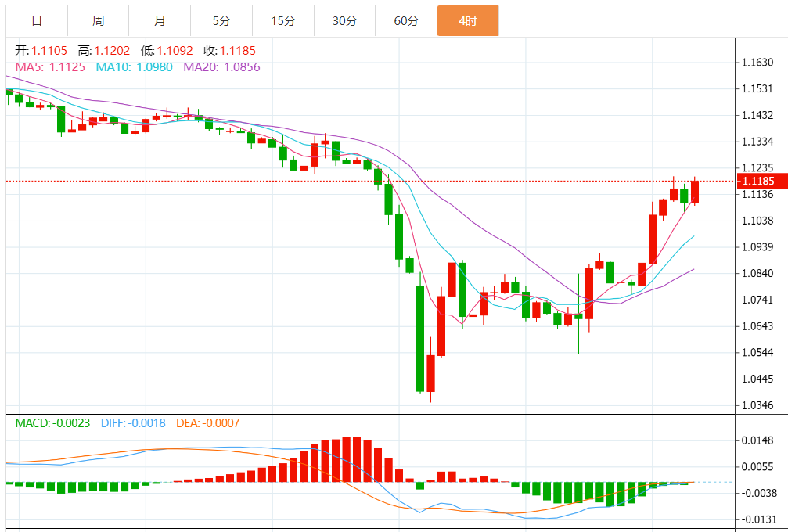The height and width of the screenshot is (532, 788).
Task: Select the 周 weekly chart tab
Action: [x=99, y=21]
